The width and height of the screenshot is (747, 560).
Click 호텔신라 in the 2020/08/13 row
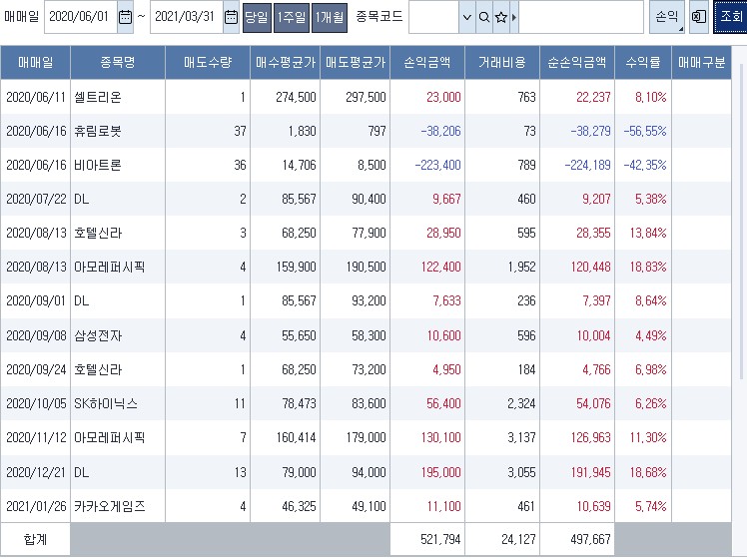click(x=98, y=233)
